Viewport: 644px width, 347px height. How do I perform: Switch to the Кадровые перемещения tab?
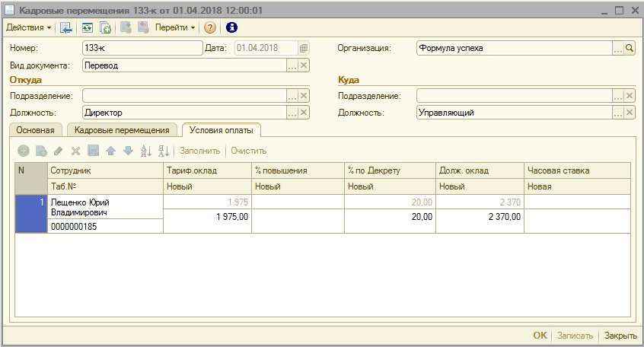click(122, 130)
